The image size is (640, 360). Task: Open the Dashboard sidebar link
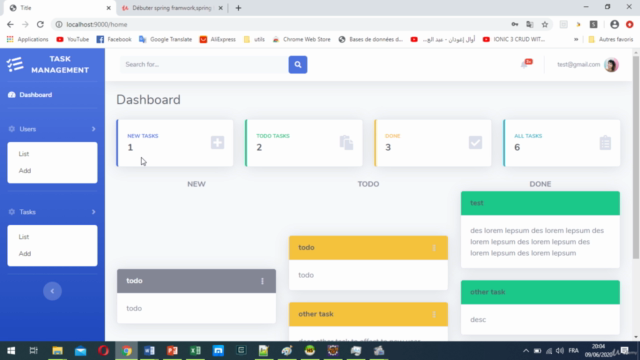click(x=36, y=95)
